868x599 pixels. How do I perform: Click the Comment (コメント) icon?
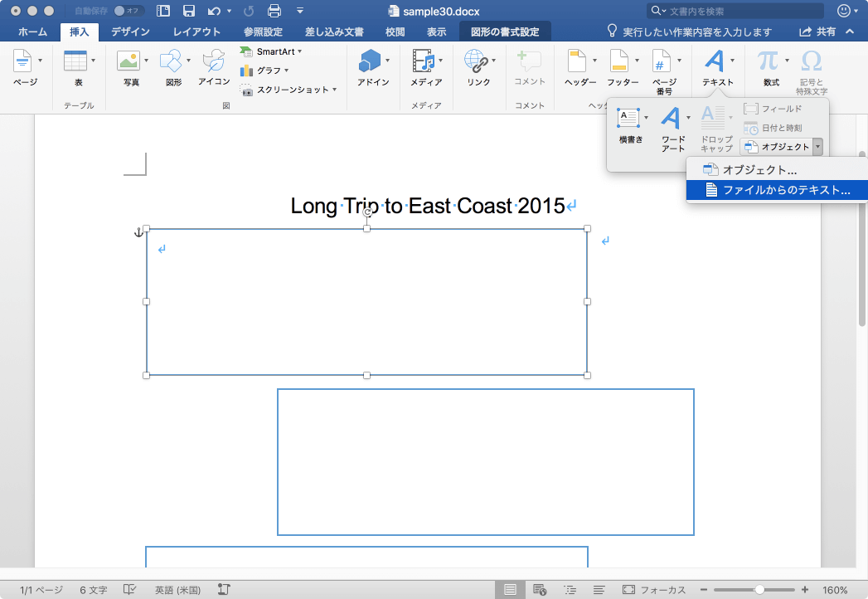coord(529,61)
